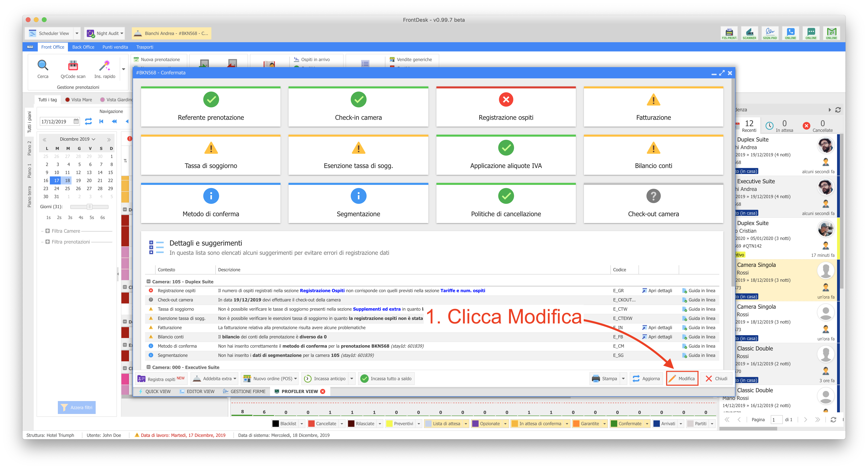Click the fast rewind navigation icon
Viewport: 868px width, 469px height.
[114, 121]
